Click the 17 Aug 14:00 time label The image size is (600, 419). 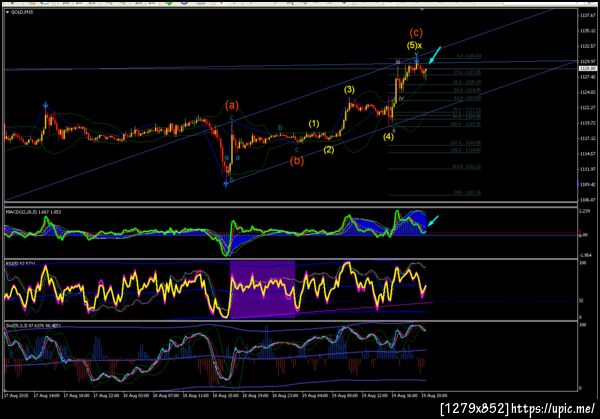(46, 396)
